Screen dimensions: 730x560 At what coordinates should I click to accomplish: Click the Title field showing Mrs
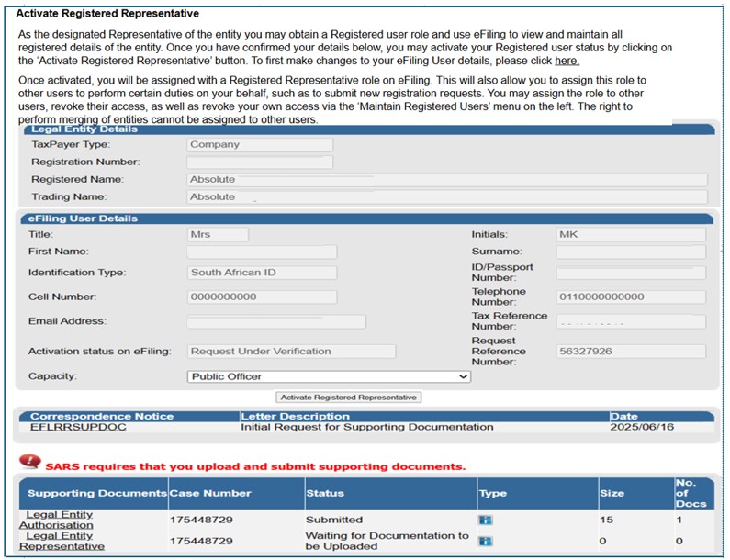tap(218, 234)
